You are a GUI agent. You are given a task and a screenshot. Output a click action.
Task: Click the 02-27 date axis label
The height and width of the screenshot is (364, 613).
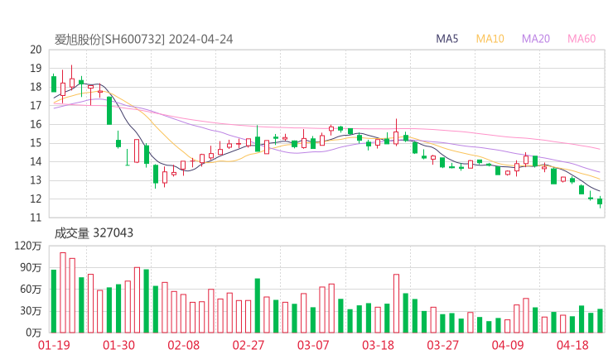coord(249,345)
